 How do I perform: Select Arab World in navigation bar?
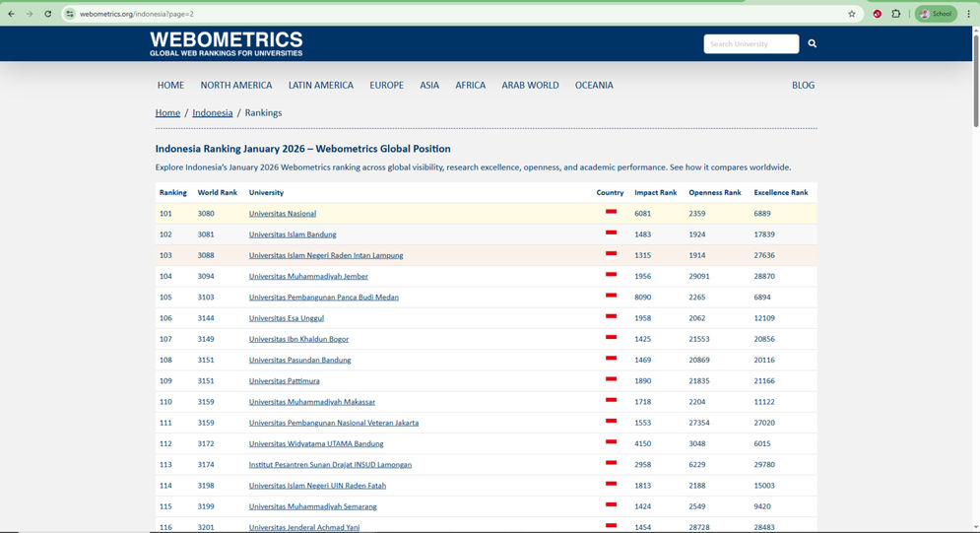[x=530, y=86]
